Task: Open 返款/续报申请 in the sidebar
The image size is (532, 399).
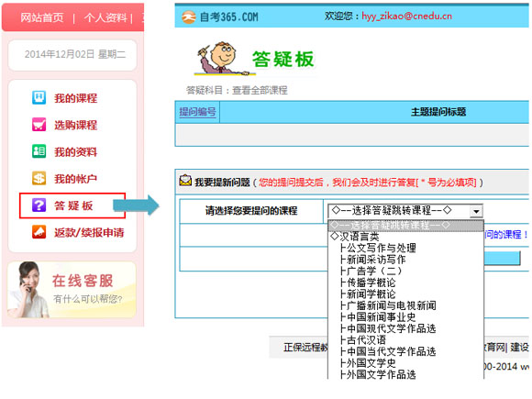Action: 89,232
